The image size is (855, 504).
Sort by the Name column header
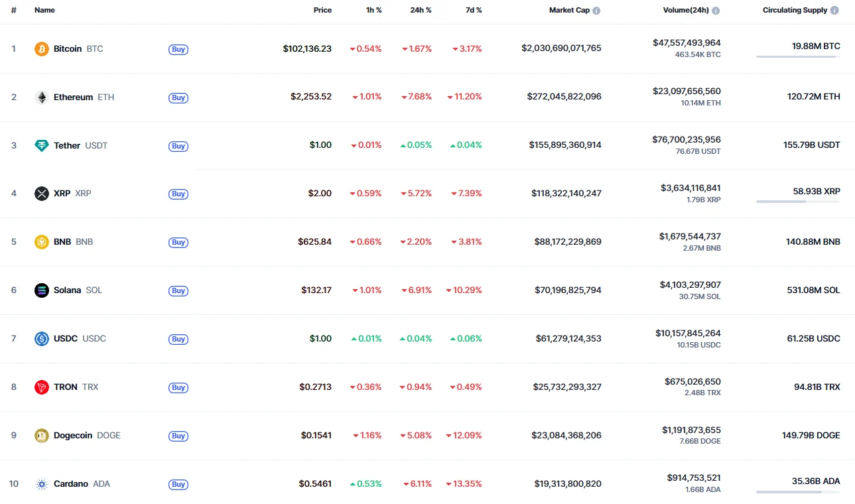[x=44, y=11]
